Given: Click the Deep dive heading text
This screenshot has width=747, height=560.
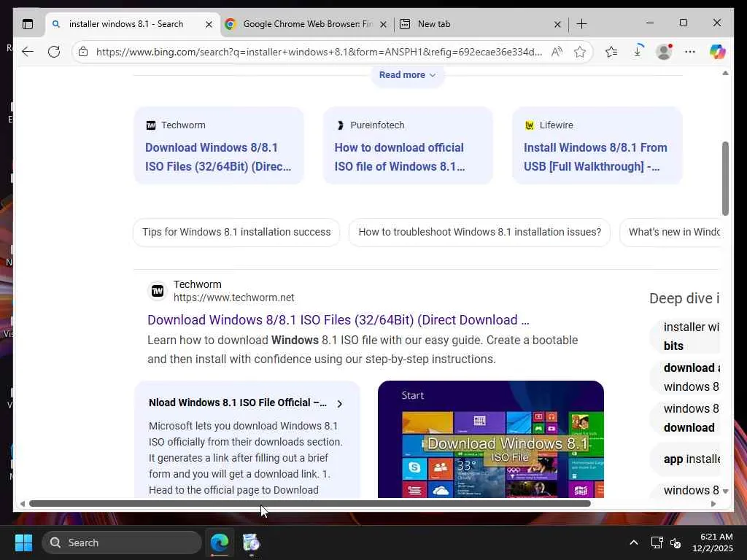Looking at the screenshot, I should coord(684,298).
